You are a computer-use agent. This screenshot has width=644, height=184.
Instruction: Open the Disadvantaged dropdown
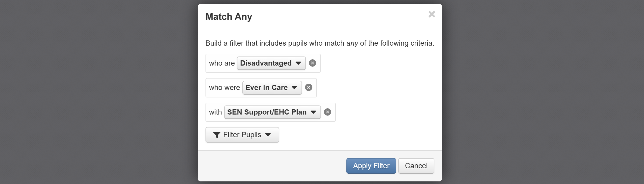coord(271,63)
